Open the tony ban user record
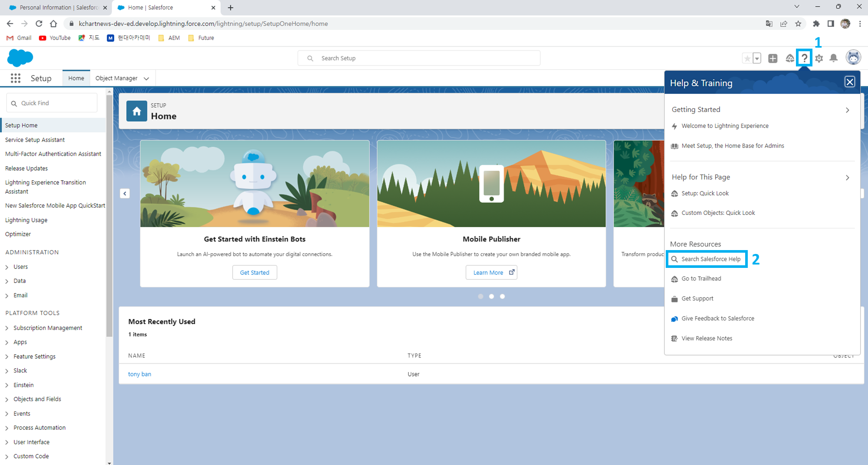Viewport: 868px width, 465px height. 140,374
